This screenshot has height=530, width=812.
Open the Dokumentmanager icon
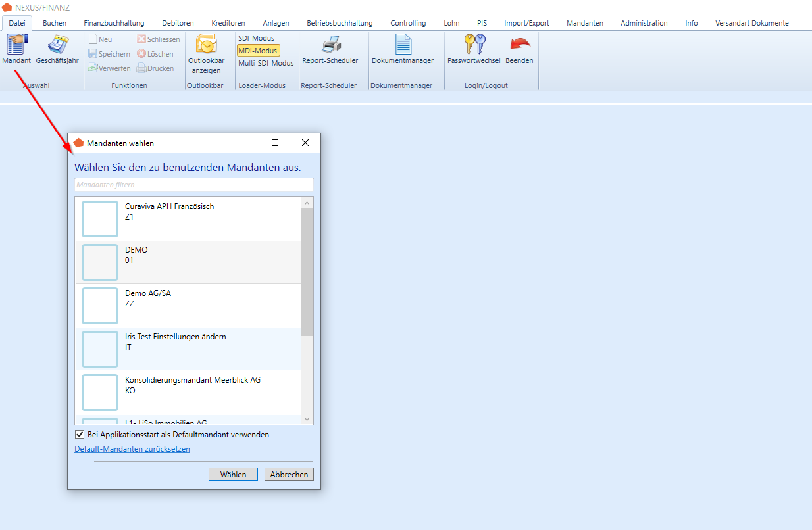pos(403,45)
